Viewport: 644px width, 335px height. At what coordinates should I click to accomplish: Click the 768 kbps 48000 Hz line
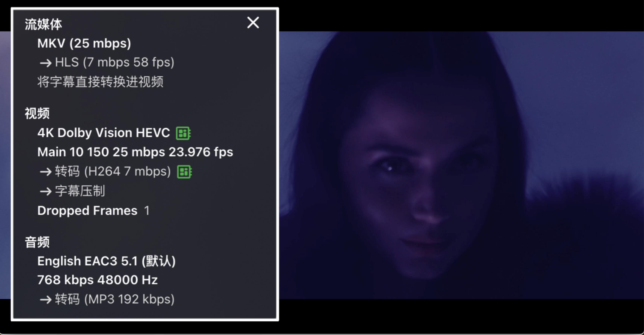[x=97, y=280]
